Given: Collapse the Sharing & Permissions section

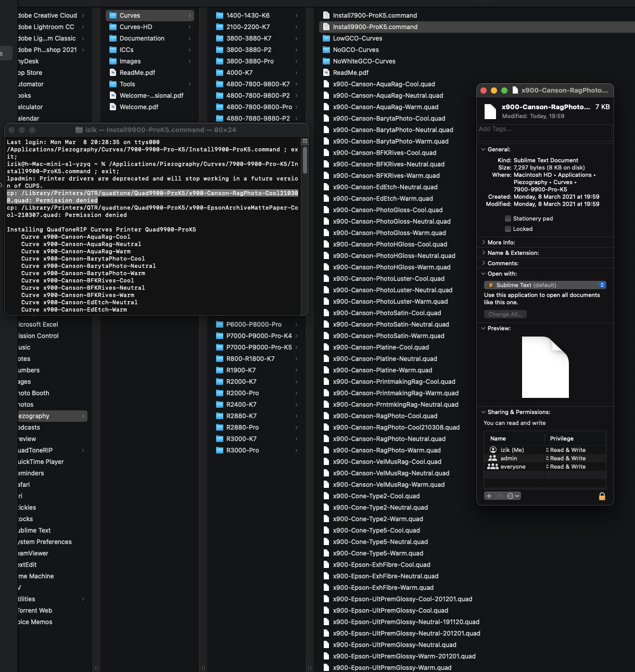Looking at the screenshot, I should tap(484, 412).
